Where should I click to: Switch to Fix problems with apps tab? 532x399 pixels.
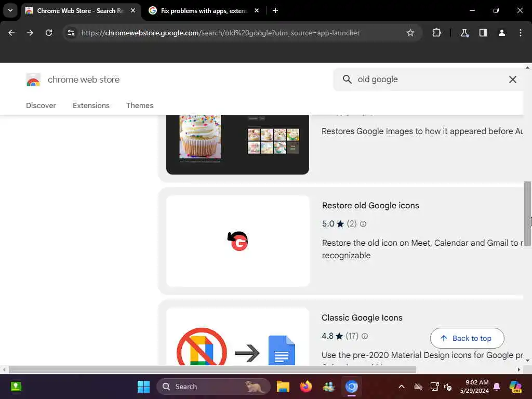pos(204,11)
